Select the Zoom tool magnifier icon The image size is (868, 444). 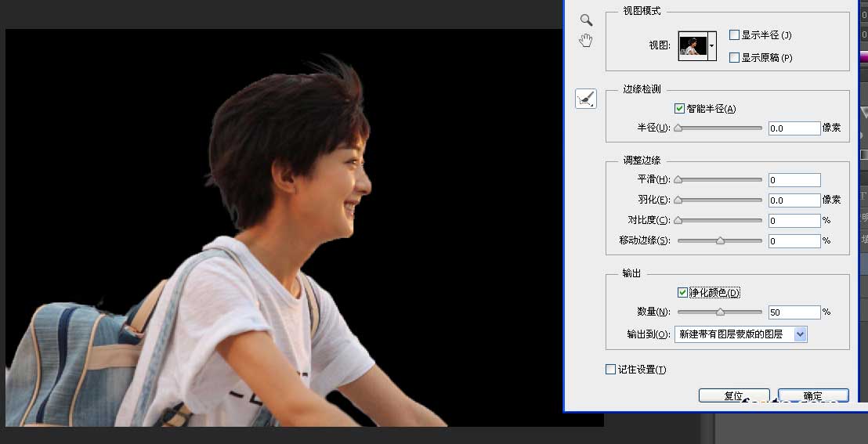[586, 20]
